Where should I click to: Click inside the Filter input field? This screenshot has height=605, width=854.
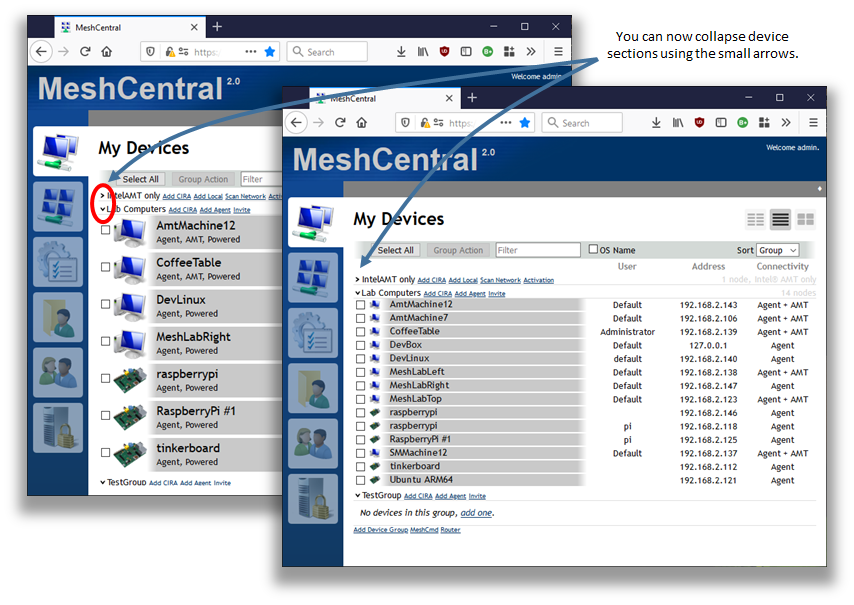click(539, 248)
